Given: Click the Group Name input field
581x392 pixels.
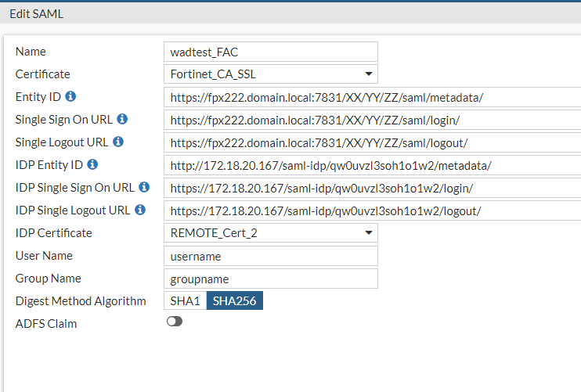Looking at the screenshot, I should tap(270, 279).
